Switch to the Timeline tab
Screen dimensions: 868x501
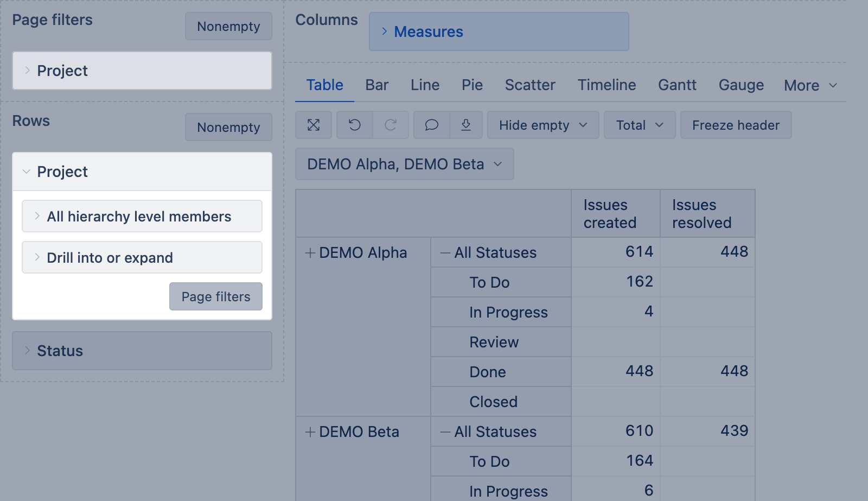coord(607,85)
